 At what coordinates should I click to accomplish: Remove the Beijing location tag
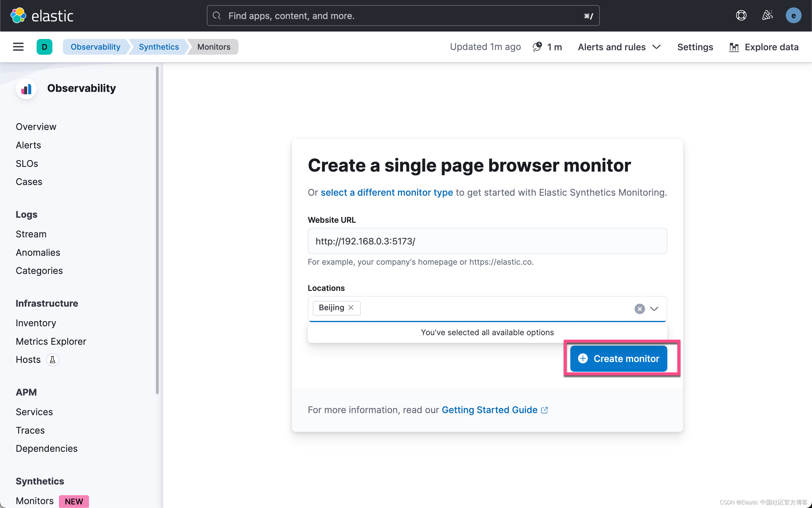coord(351,308)
